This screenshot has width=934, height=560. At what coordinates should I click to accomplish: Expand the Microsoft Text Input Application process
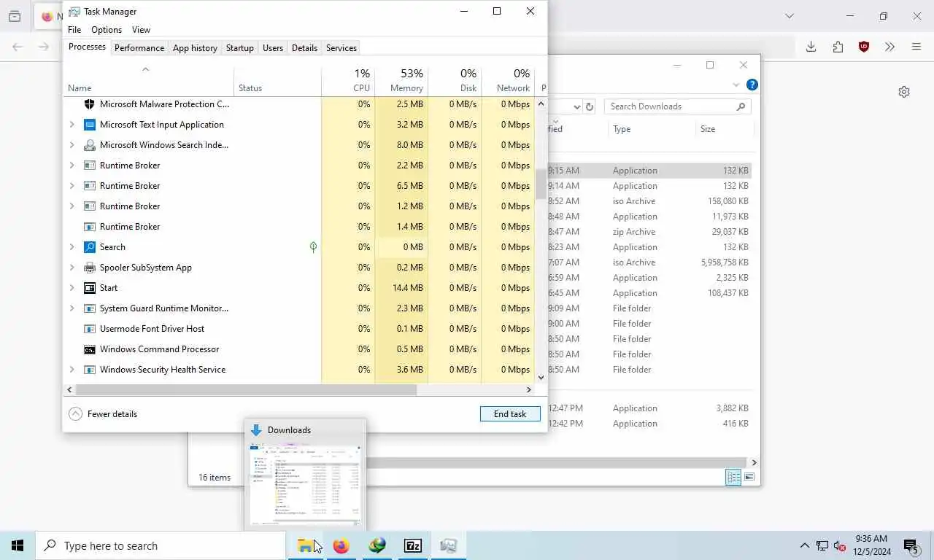click(x=72, y=125)
